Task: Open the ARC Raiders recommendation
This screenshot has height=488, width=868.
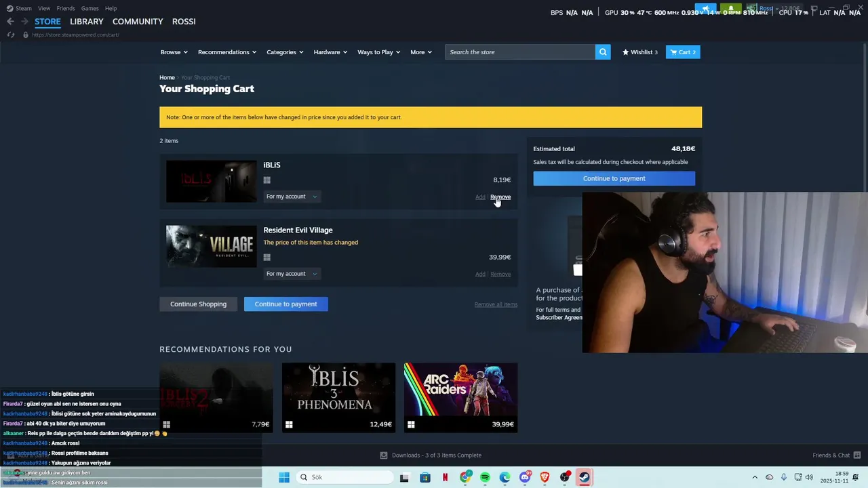Action: click(460, 397)
